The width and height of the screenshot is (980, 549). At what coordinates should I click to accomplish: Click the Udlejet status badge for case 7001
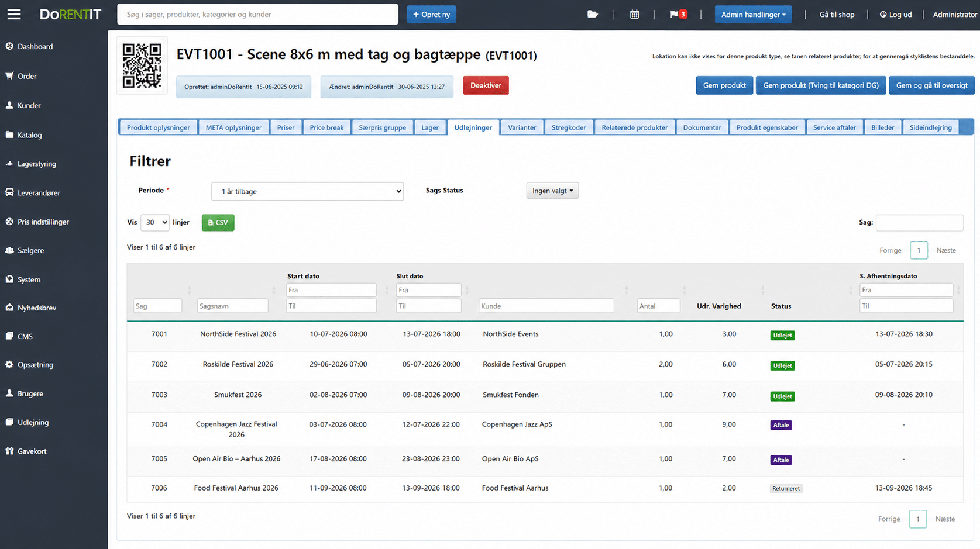782,335
